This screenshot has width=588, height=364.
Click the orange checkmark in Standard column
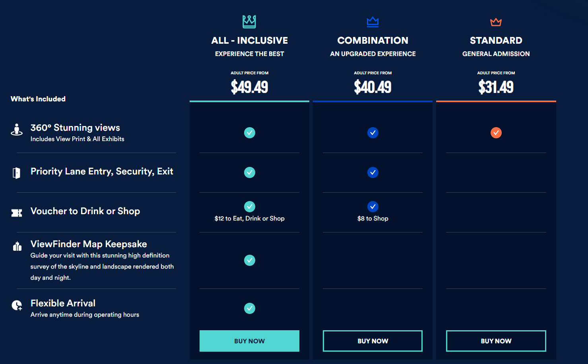[496, 133]
